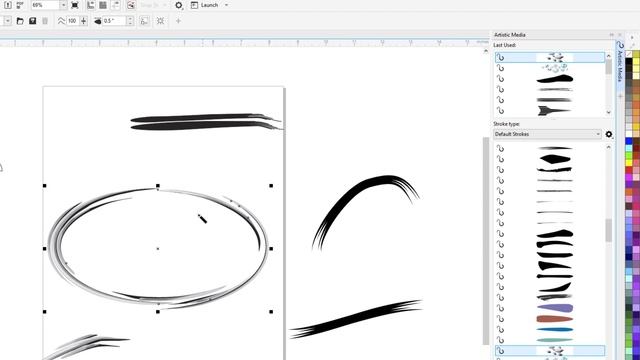Click the canvas vertical scrollbar up arrow
640x360 pixels.
[x=486, y=51]
